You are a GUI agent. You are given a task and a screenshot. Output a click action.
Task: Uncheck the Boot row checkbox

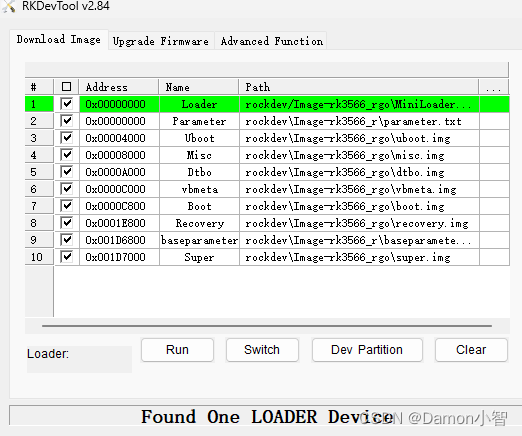point(67,206)
